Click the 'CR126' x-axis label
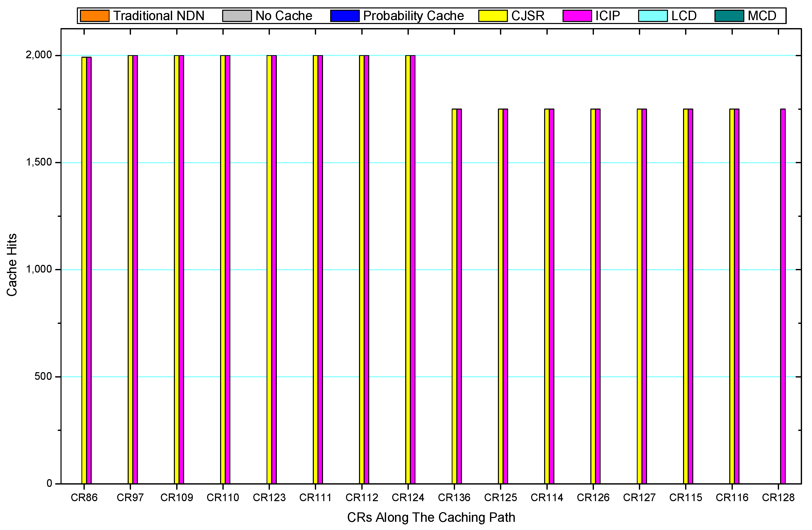Image resolution: width=812 pixels, height=530 pixels. click(x=593, y=498)
